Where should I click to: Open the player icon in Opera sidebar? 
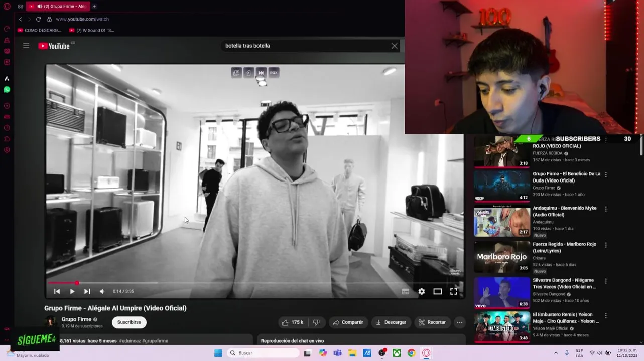7,106
